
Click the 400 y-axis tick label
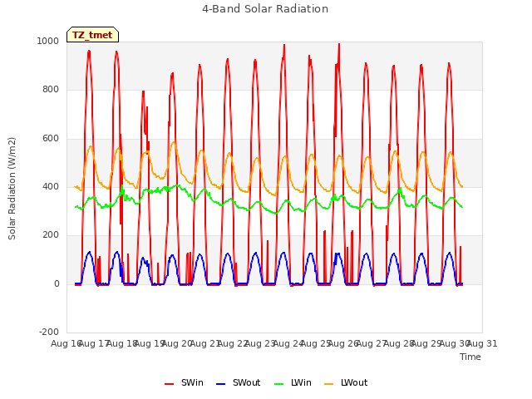pos(51,186)
